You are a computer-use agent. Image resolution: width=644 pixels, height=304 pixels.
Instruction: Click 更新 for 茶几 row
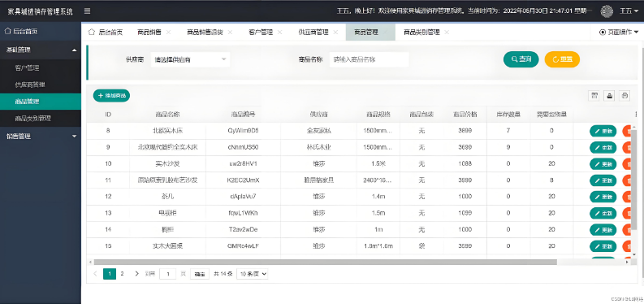[x=603, y=197]
